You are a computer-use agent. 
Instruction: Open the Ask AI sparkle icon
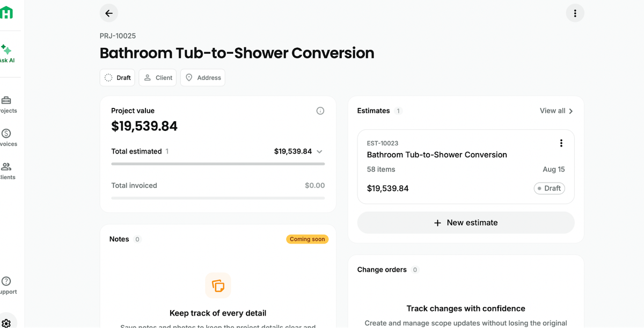pyautogui.click(x=6, y=50)
